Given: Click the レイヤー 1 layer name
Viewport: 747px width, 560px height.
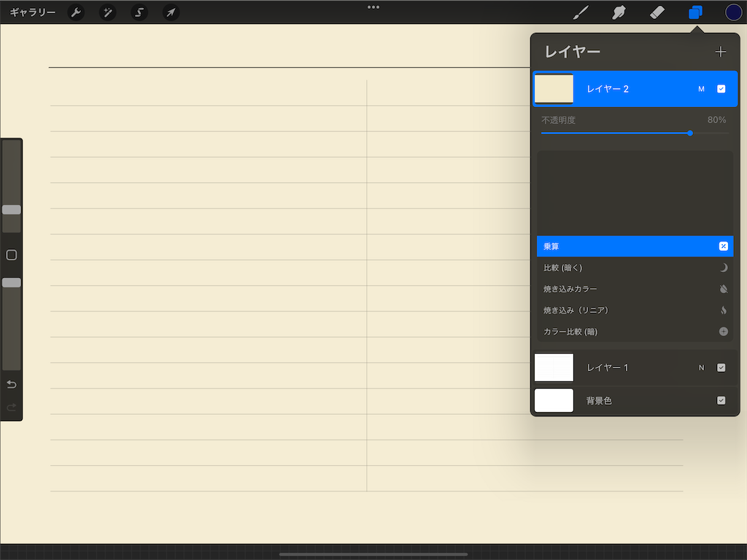Looking at the screenshot, I should point(608,367).
